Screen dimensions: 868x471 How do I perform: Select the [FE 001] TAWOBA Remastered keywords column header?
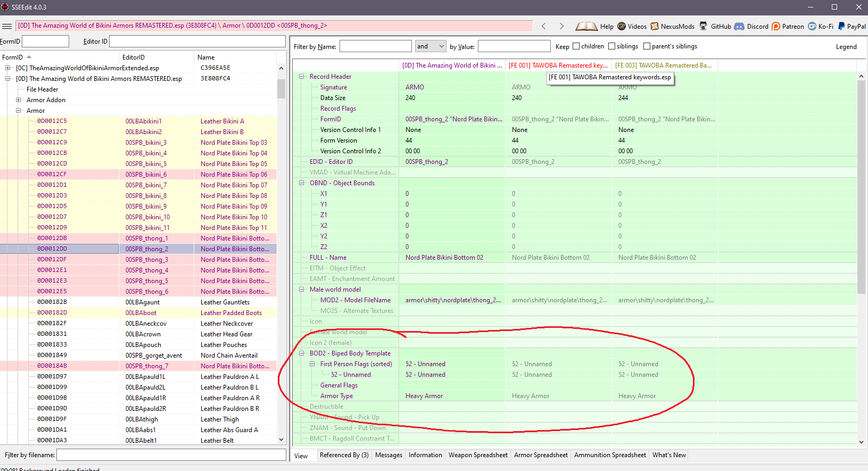558,65
